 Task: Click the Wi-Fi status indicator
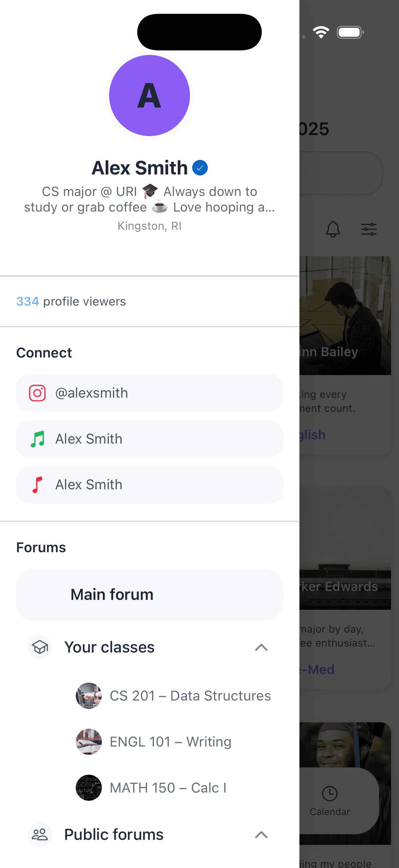(x=321, y=32)
